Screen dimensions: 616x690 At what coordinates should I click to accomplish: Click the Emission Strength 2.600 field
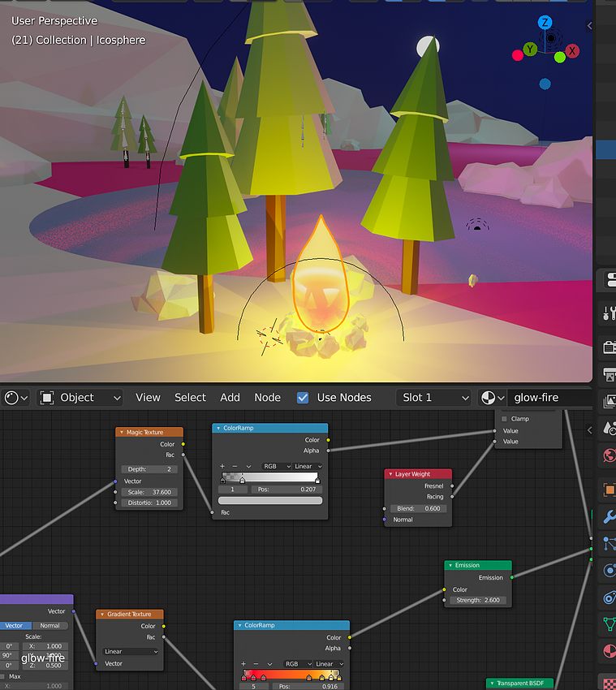pyautogui.click(x=478, y=600)
